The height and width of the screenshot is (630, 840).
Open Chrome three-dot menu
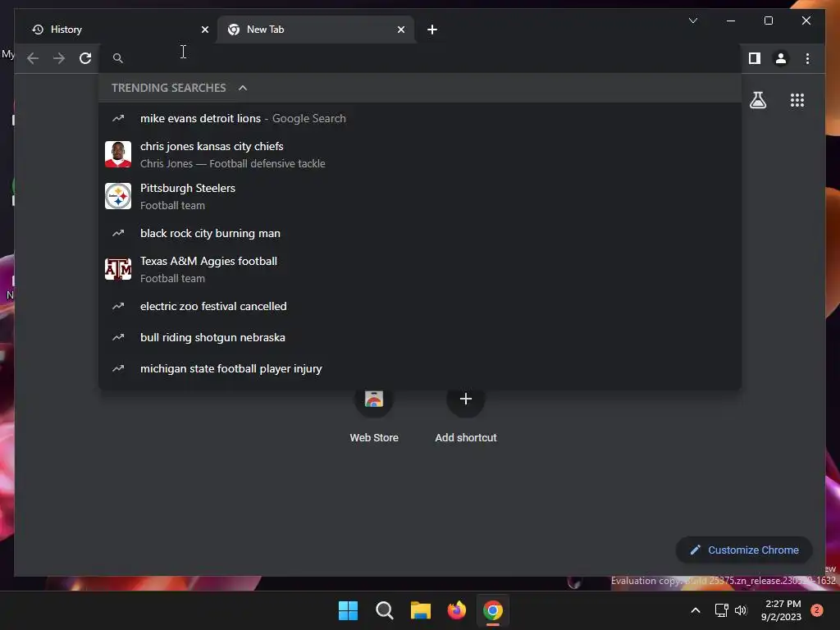(807, 58)
